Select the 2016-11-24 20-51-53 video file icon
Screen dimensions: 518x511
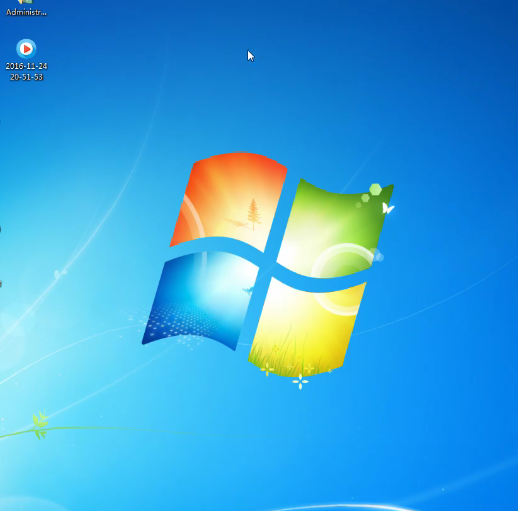(x=26, y=49)
